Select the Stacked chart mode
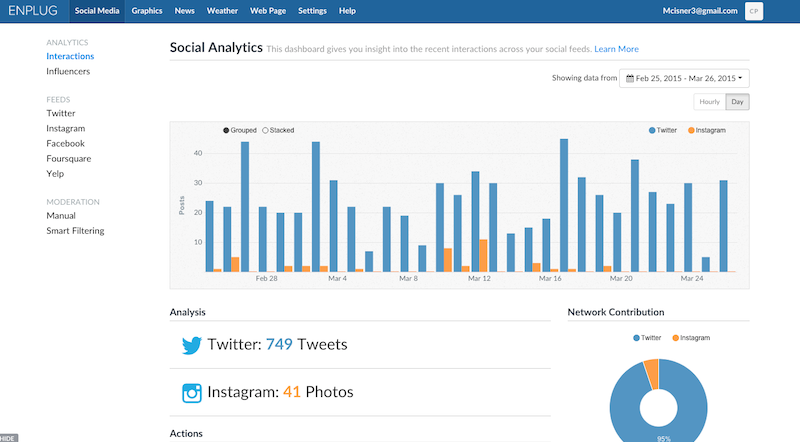The height and width of the screenshot is (442, 800). coord(278,130)
